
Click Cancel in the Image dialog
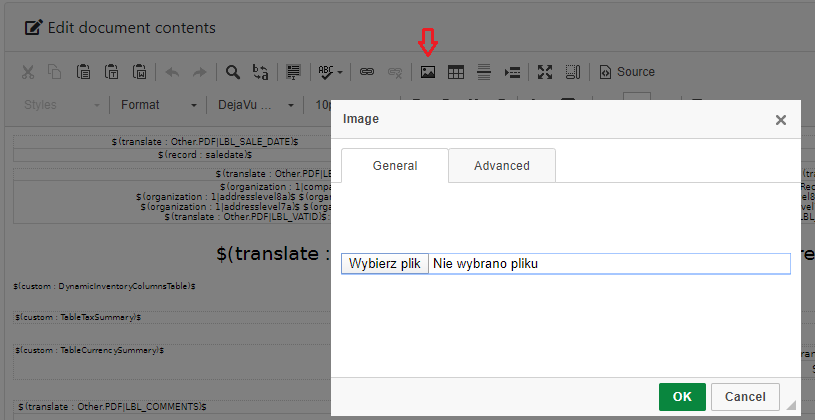(x=745, y=397)
